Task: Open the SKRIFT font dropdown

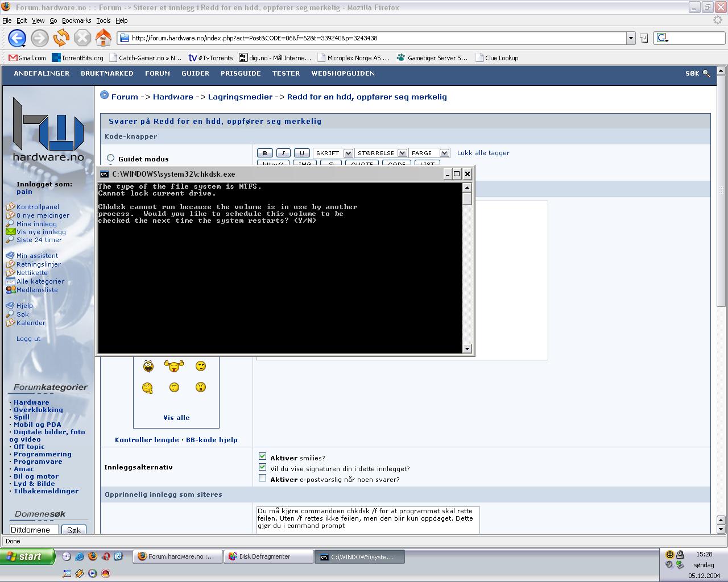Action: 333,153
